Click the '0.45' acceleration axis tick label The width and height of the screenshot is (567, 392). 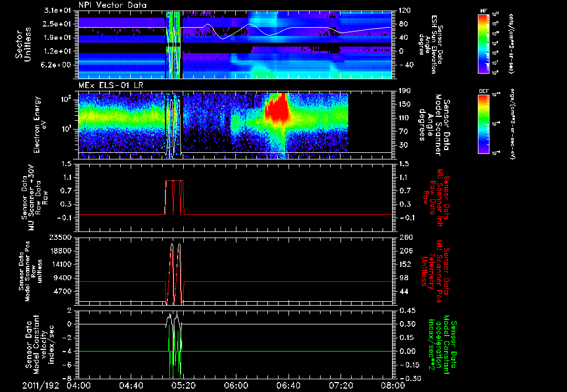(407, 310)
